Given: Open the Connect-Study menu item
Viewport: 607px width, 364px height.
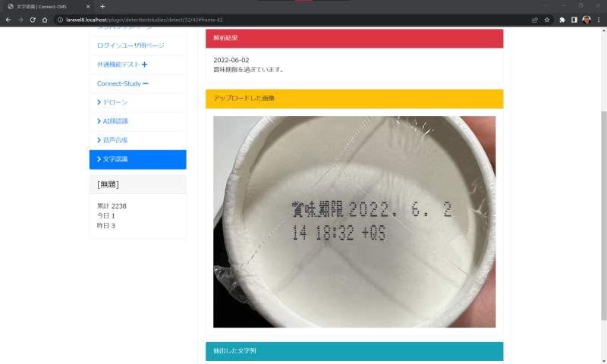Looking at the screenshot, I should tap(119, 83).
